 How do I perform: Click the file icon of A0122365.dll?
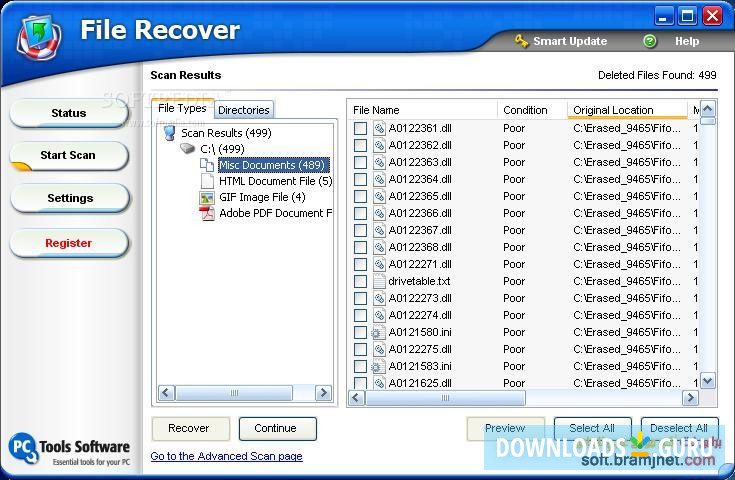(x=379, y=196)
